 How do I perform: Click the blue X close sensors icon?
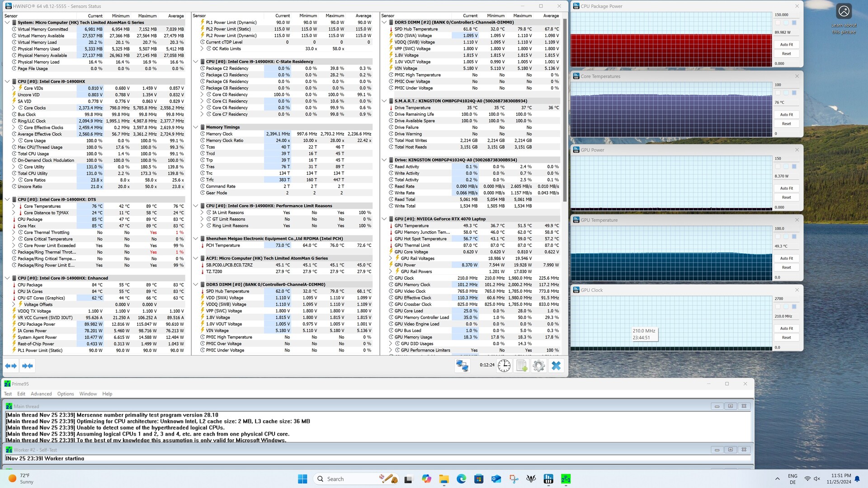point(556,366)
